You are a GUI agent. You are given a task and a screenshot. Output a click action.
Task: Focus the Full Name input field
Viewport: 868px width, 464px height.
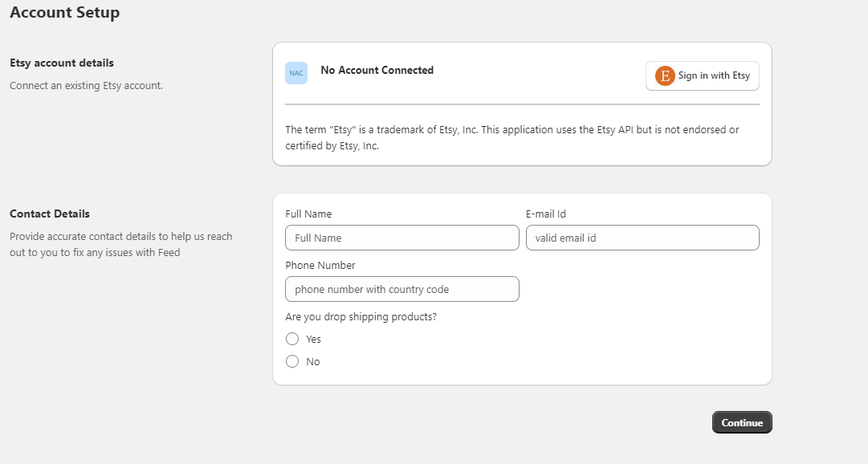click(402, 238)
